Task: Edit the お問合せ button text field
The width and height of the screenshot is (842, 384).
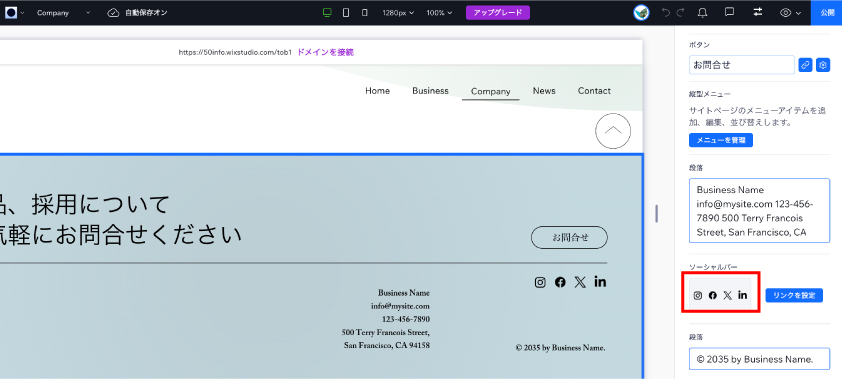Action: tap(742, 65)
